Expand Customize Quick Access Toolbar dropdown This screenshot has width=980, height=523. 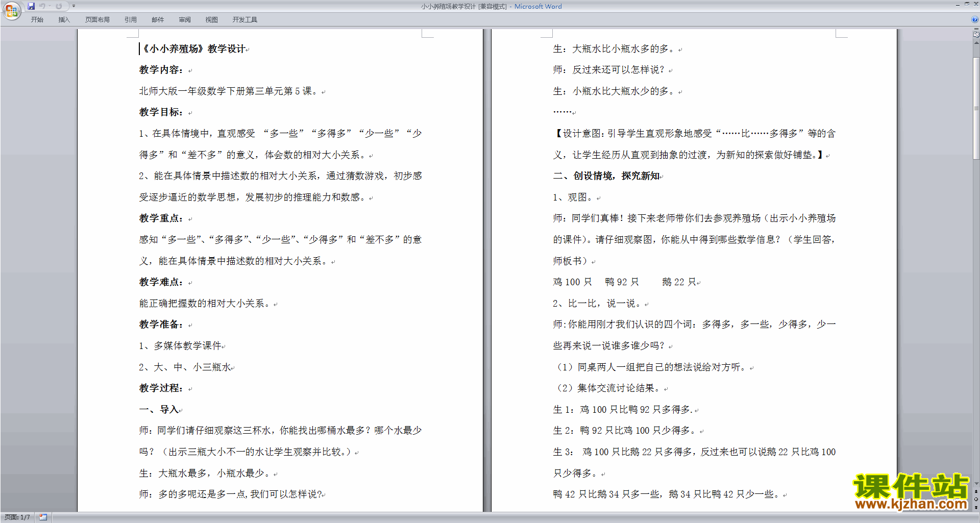click(x=73, y=6)
